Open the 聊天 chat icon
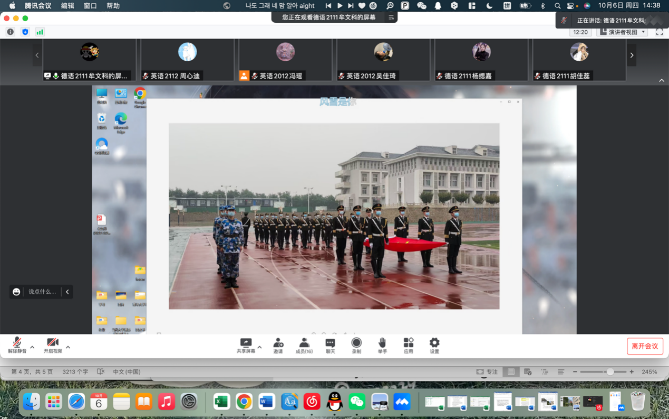Viewport: 669px width, 419px height. coord(330,342)
